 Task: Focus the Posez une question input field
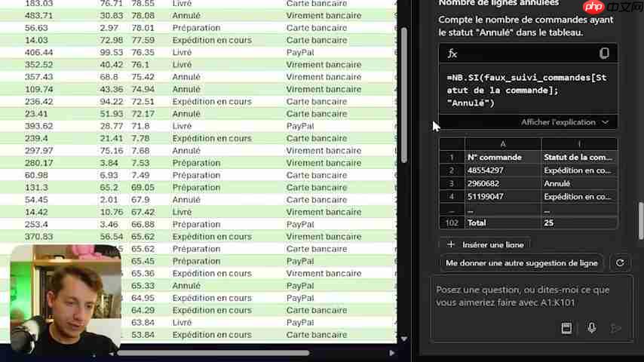(532, 296)
